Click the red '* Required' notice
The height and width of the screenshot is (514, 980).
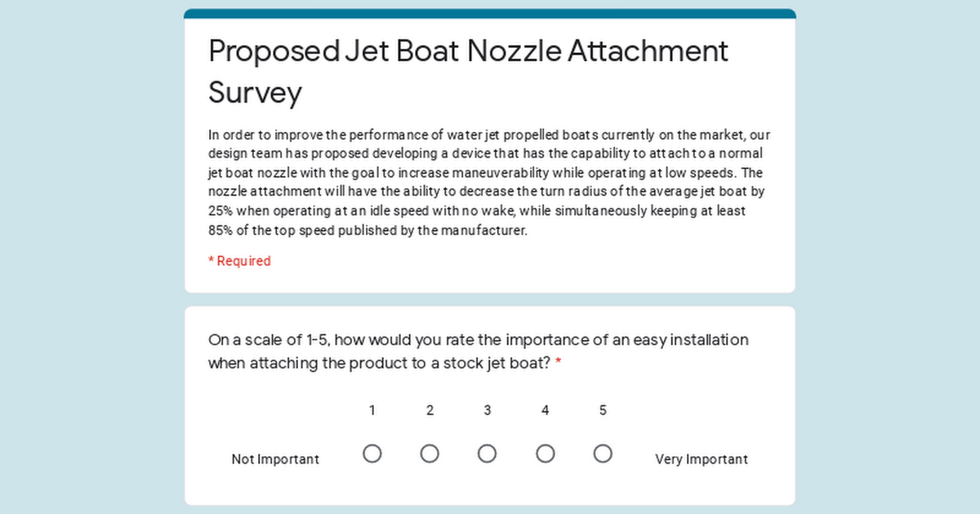click(x=239, y=261)
